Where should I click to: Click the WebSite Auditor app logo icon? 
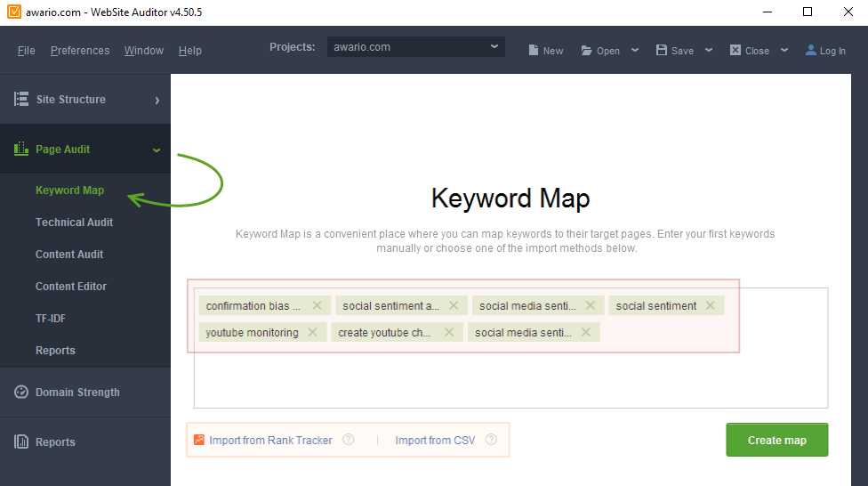click(x=14, y=12)
